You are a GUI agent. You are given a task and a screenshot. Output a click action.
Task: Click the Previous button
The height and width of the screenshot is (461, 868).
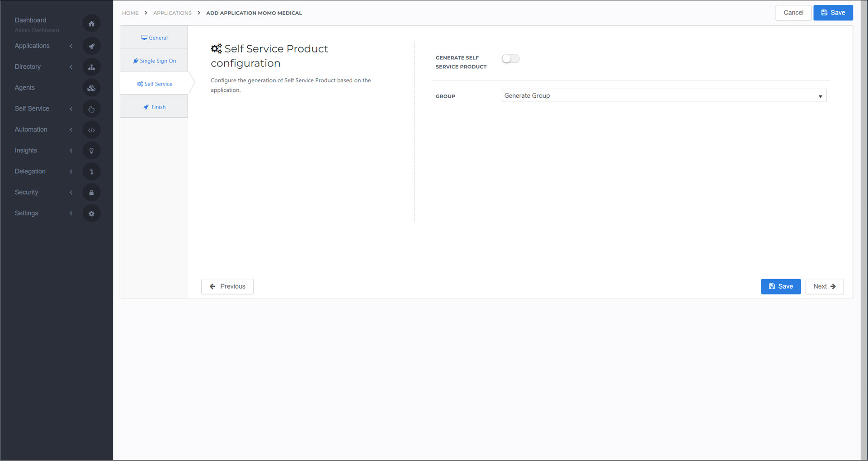click(x=227, y=286)
